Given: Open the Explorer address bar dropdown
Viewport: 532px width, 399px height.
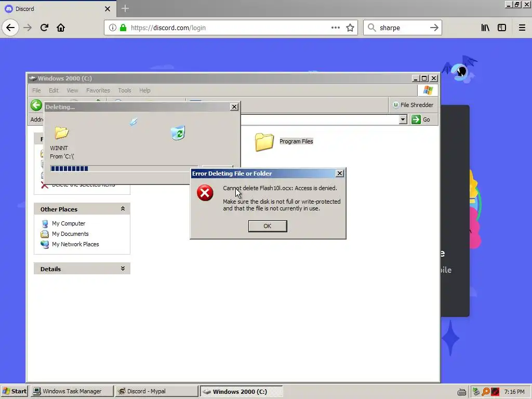Looking at the screenshot, I should [403, 119].
